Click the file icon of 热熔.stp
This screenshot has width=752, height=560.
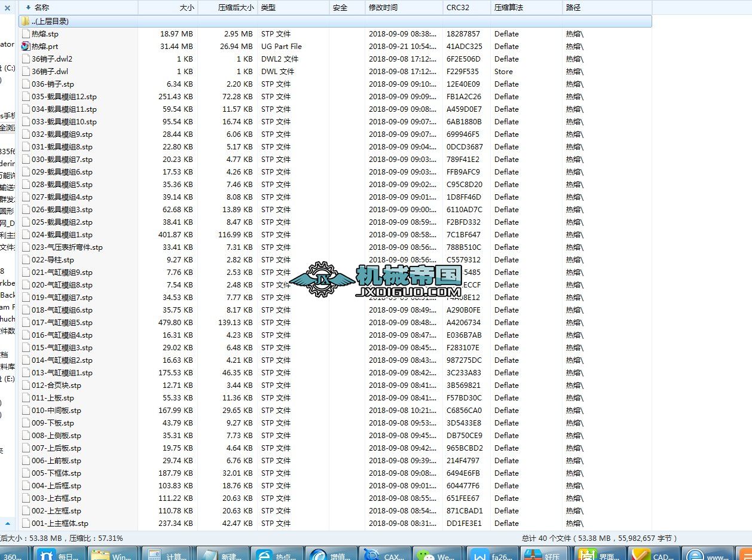click(25, 33)
